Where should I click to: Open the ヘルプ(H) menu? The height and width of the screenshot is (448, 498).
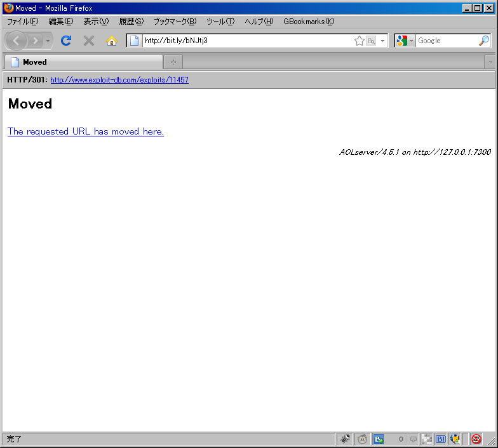259,22
